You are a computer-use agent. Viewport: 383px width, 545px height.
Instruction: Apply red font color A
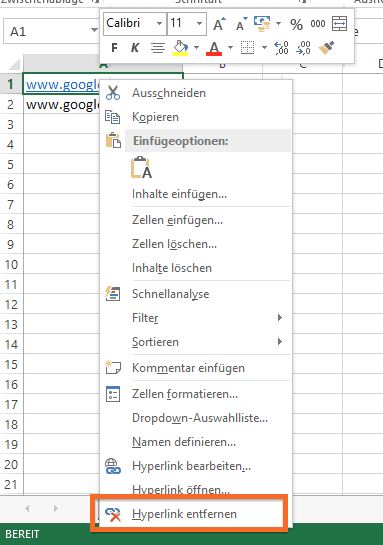(214, 48)
